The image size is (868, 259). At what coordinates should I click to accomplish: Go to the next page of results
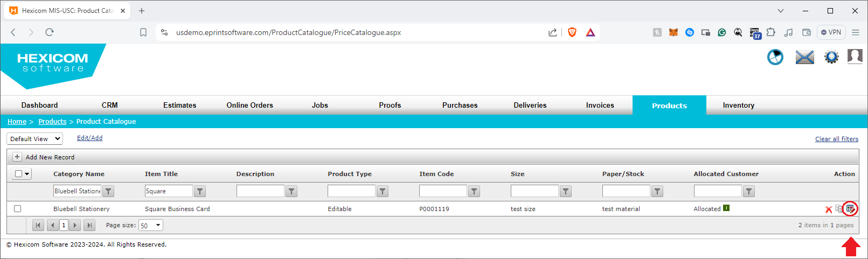tap(75, 226)
